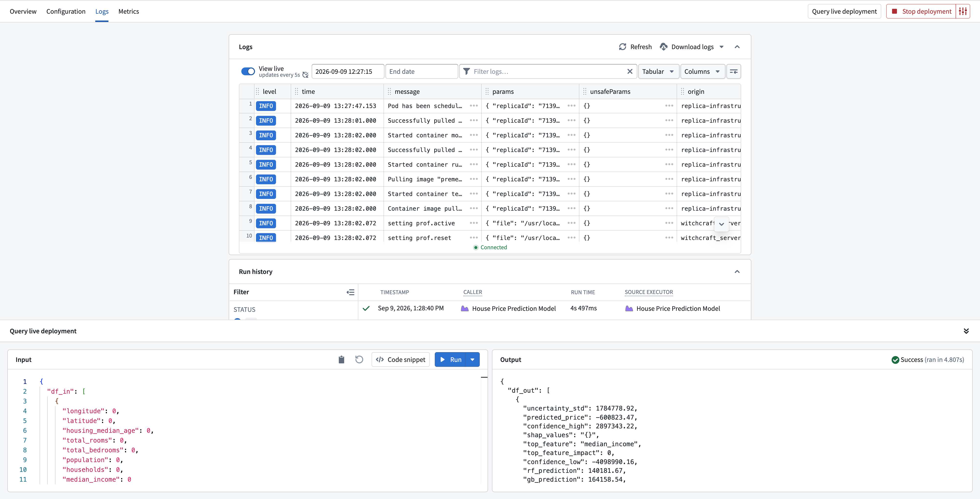Screen dimensions: 980x499
Task: Click the log display options icon
Action: coord(734,72)
